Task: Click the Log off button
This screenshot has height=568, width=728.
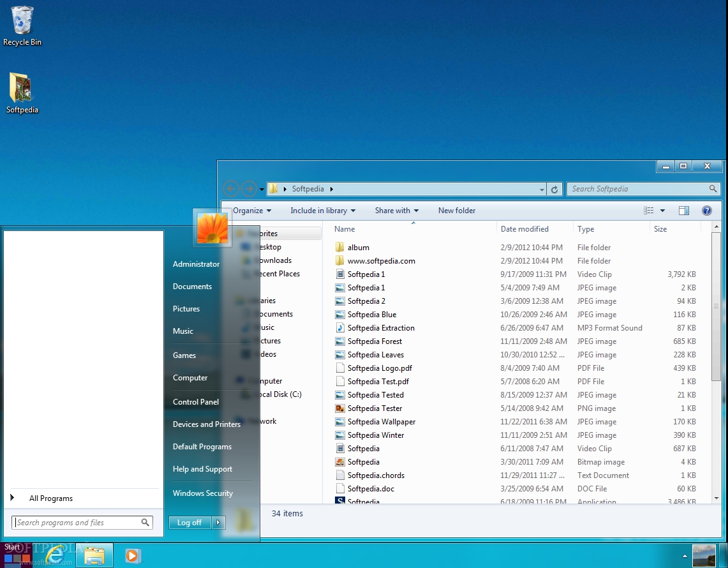Action: (190, 523)
